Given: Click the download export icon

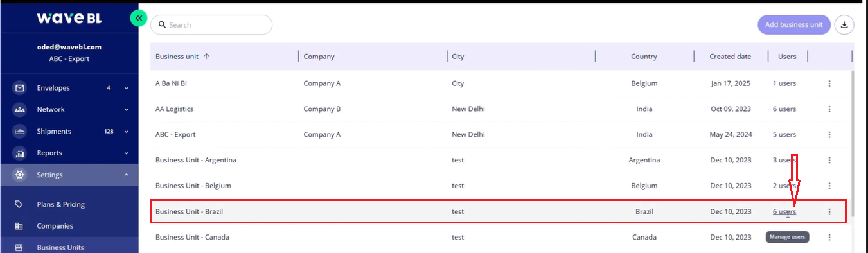Looking at the screenshot, I should (x=844, y=25).
